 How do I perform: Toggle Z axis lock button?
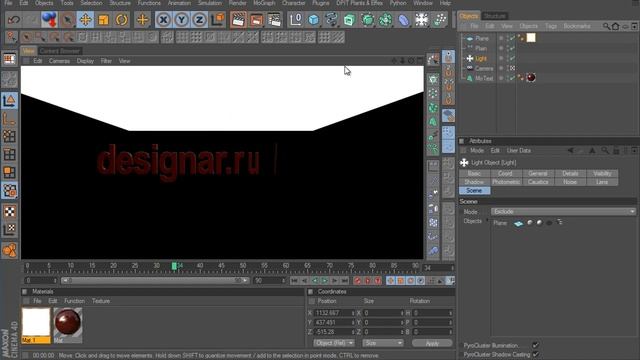[x=199, y=20]
